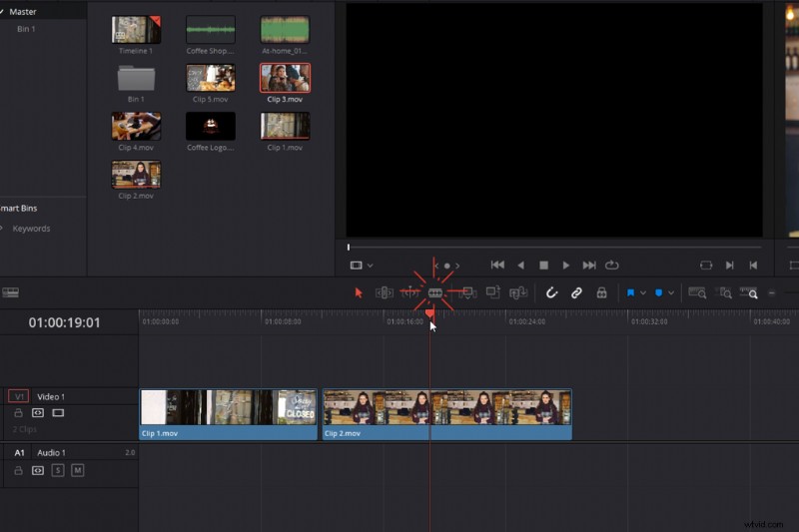Collapse the Master bin tree

(x=2, y=11)
